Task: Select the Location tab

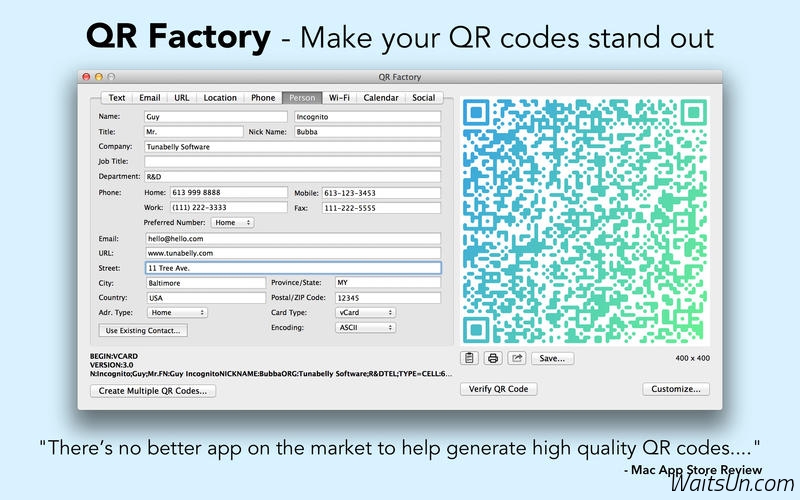Action: (x=220, y=97)
